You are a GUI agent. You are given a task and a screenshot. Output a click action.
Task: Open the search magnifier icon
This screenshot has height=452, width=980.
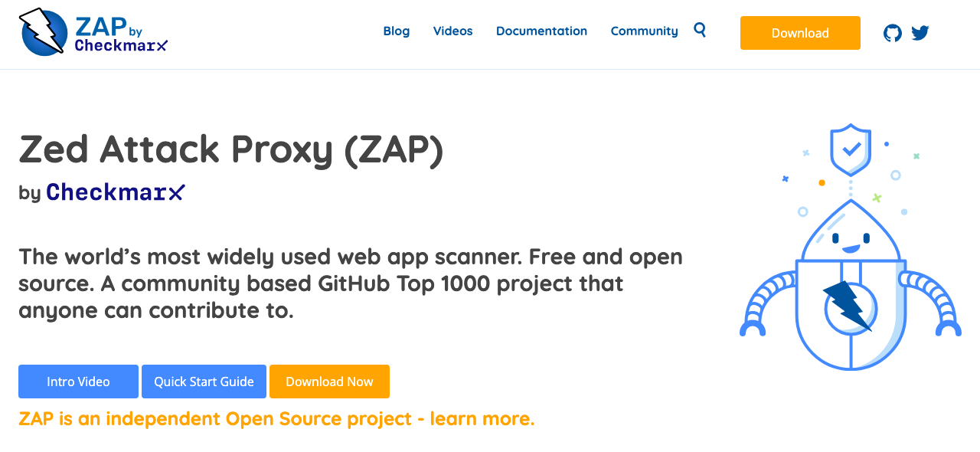(700, 30)
